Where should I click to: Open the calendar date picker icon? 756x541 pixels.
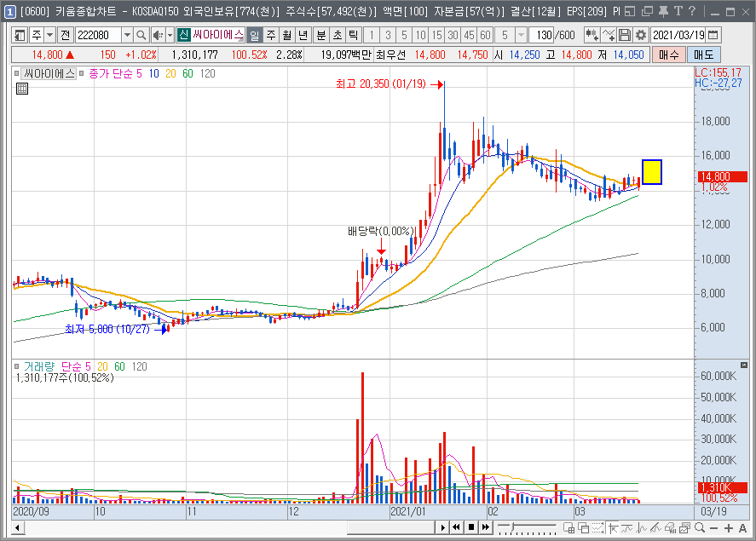[x=713, y=35]
